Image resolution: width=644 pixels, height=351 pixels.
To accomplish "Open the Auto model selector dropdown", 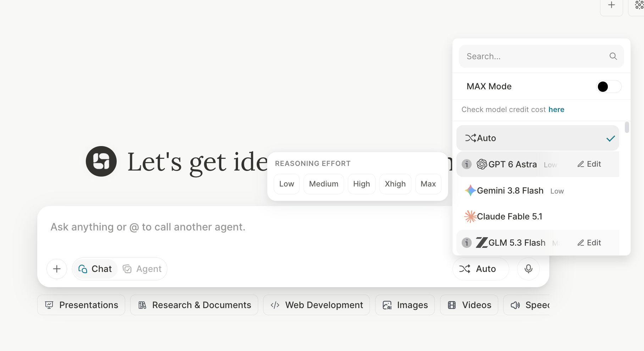I will coord(481,269).
